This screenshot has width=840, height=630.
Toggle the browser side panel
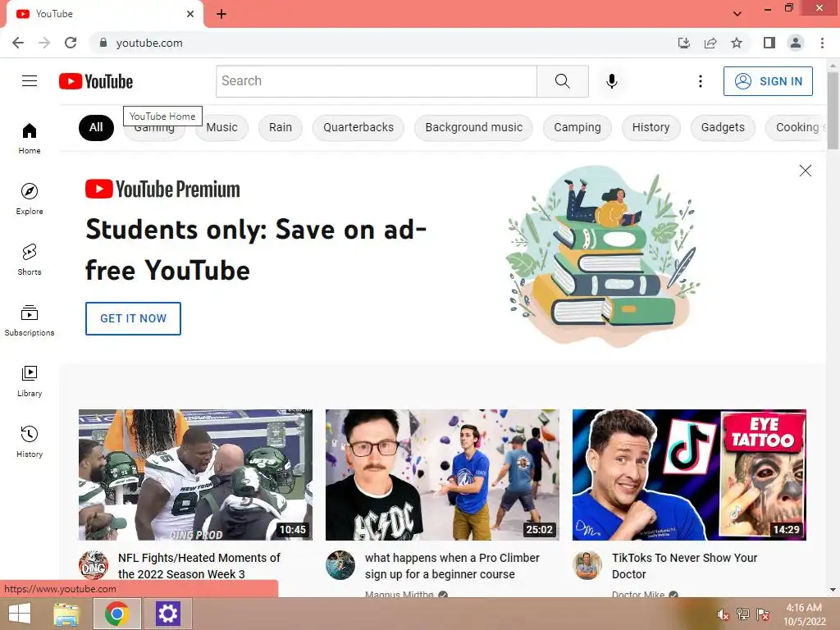(769, 43)
